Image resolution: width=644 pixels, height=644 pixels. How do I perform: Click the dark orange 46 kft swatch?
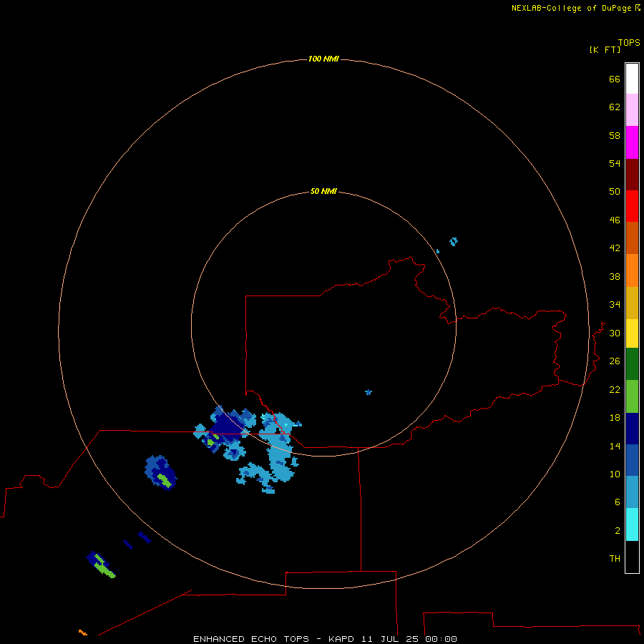point(632,238)
